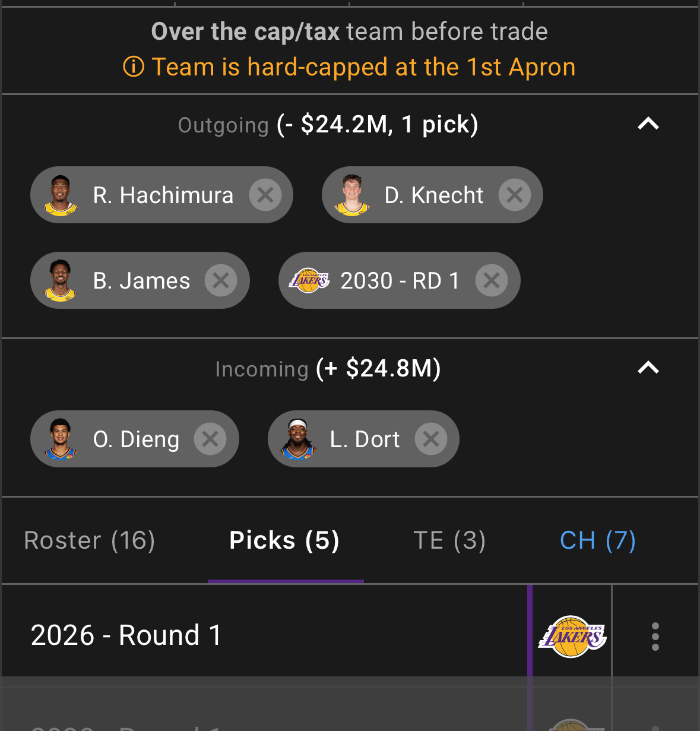The height and width of the screenshot is (731, 700).
Task: Open the TE (3) tab
Action: [x=449, y=540]
